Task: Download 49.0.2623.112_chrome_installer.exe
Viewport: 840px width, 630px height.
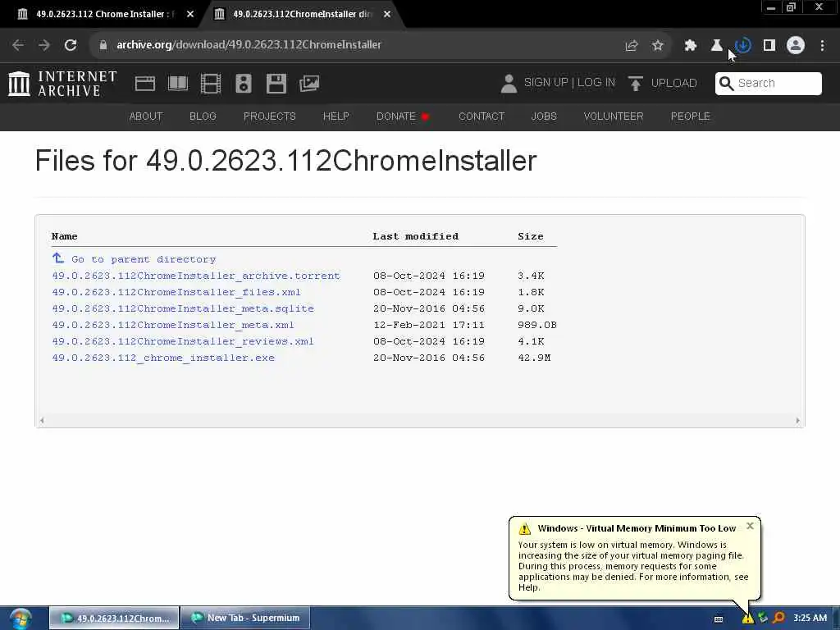Action: 163,358
